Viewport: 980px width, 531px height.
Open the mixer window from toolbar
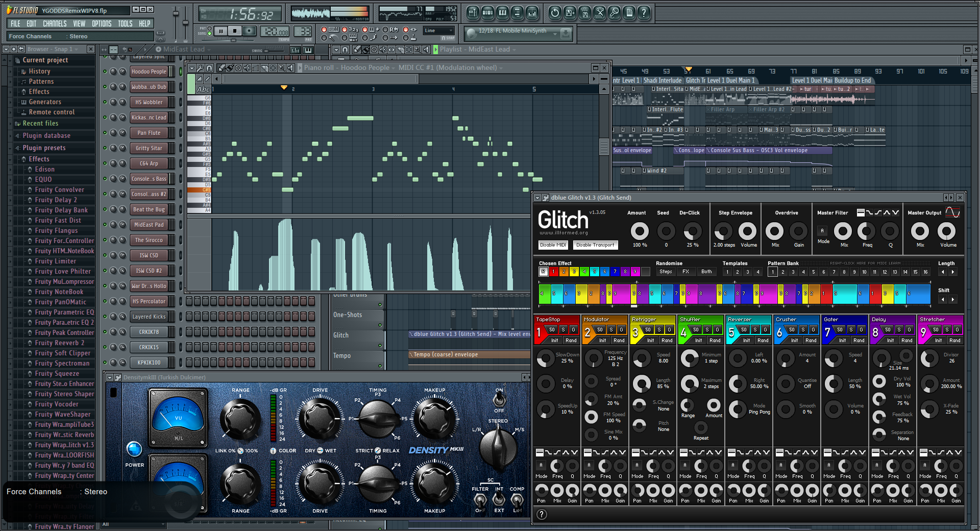coord(532,13)
